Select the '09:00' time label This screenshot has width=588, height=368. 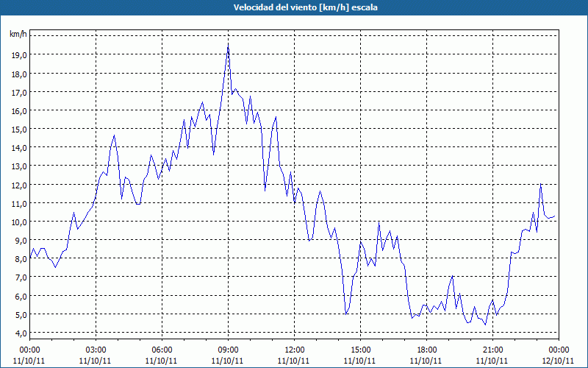point(228,350)
